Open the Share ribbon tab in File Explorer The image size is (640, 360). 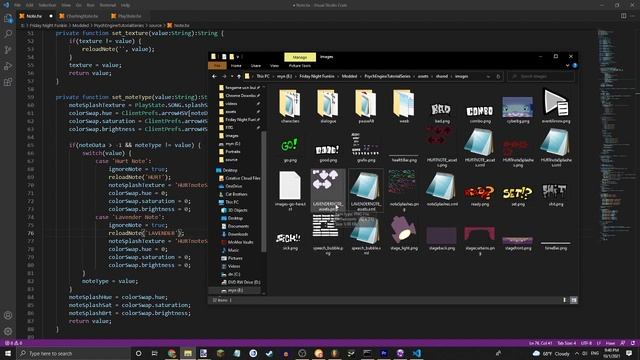tap(256, 66)
